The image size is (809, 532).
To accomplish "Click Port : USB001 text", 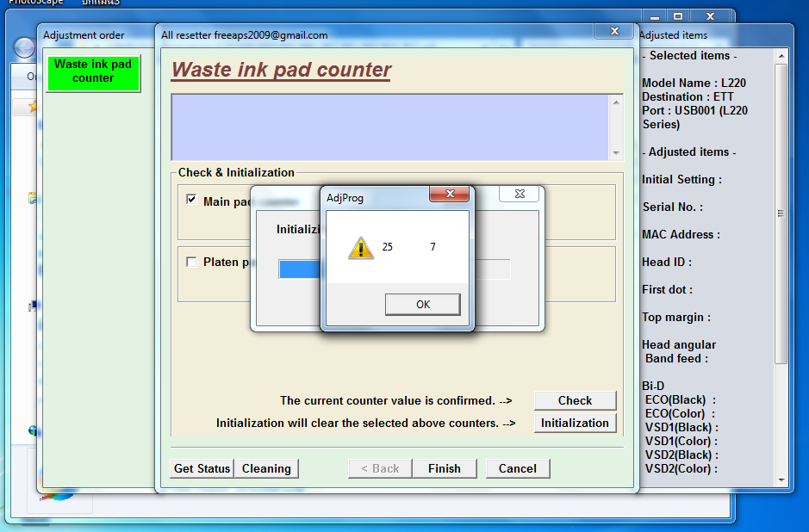I will tap(694, 118).
